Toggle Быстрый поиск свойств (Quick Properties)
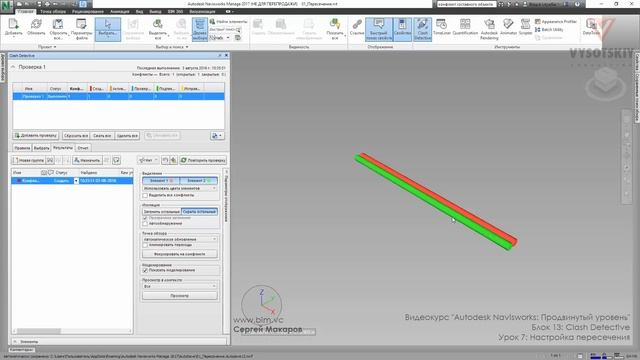Screen dimensions: 640x360 click(x=379, y=29)
